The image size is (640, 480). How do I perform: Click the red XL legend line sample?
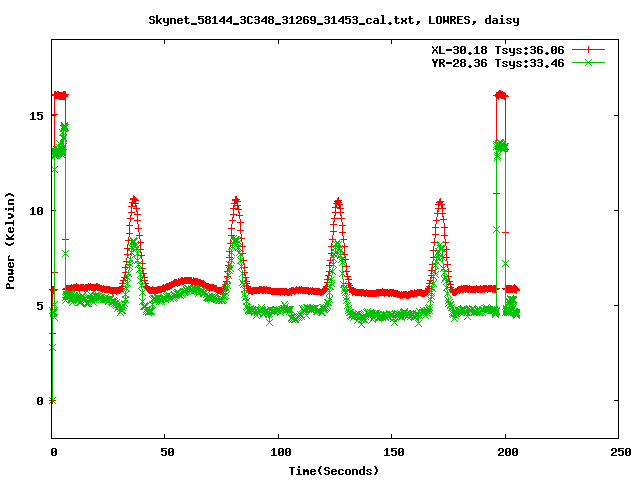click(x=588, y=50)
